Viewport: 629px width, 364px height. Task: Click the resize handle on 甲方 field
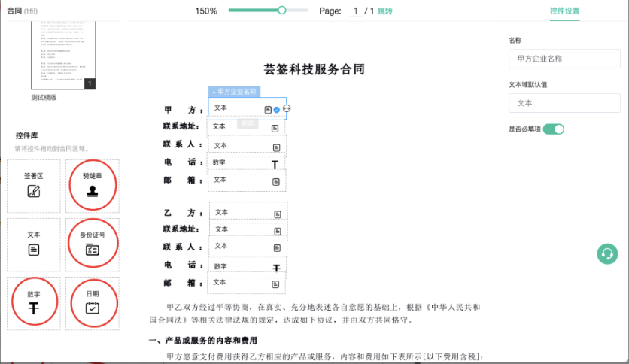click(287, 109)
